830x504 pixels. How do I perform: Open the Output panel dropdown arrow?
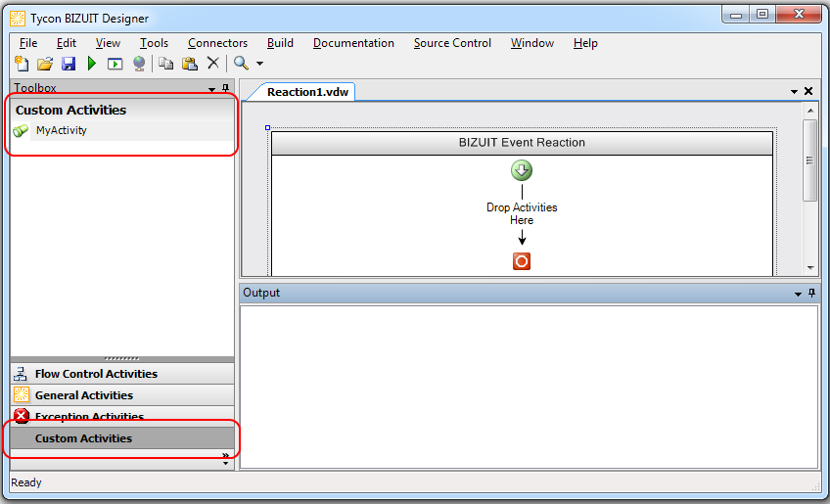[798, 294]
